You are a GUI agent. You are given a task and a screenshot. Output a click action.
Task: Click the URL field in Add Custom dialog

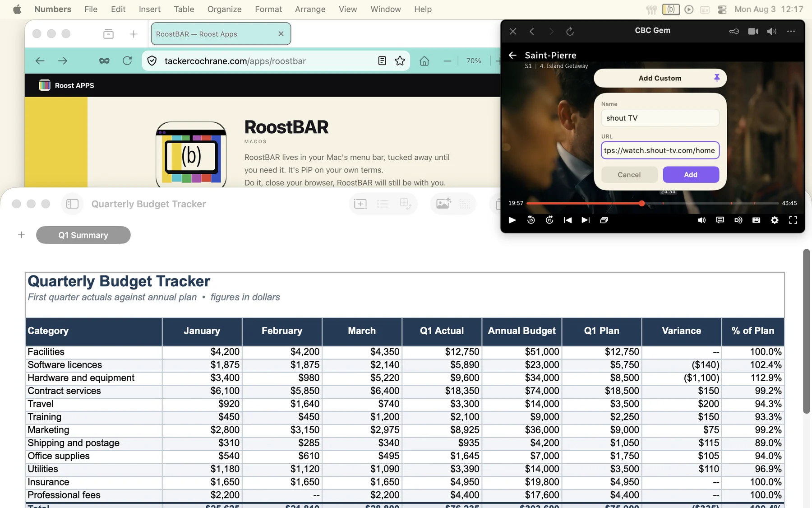(x=660, y=150)
